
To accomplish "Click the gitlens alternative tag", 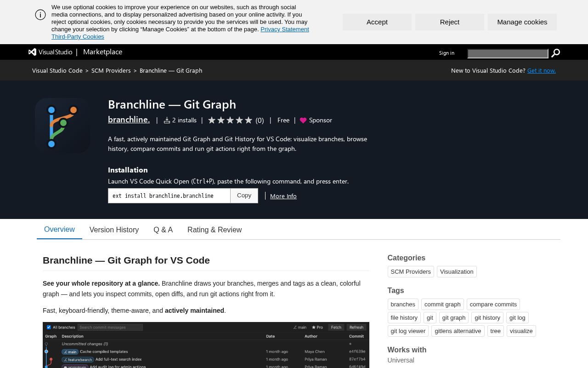I will coord(458,331).
